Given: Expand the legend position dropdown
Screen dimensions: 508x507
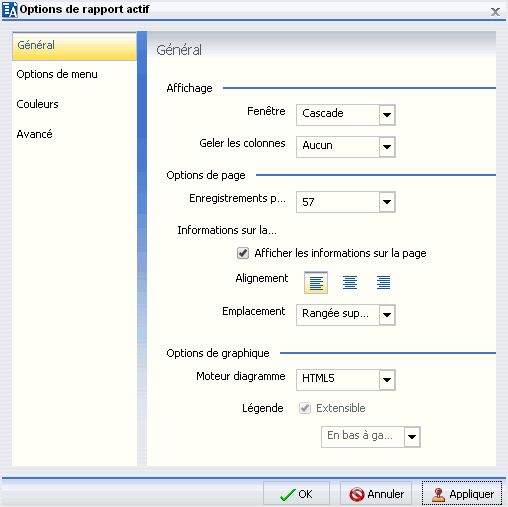Looking at the screenshot, I should [371, 437].
